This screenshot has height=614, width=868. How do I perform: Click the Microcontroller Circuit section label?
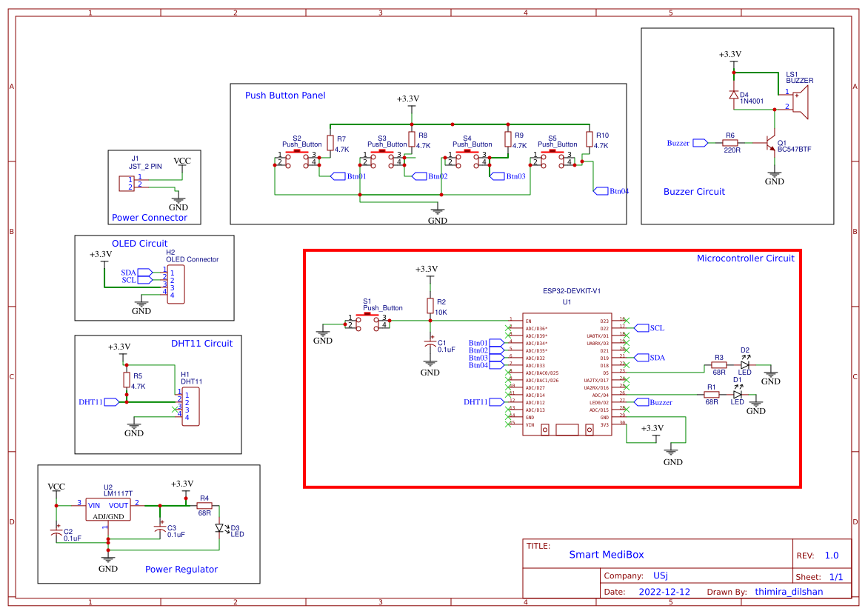pyautogui.click(x=744, y=258)
